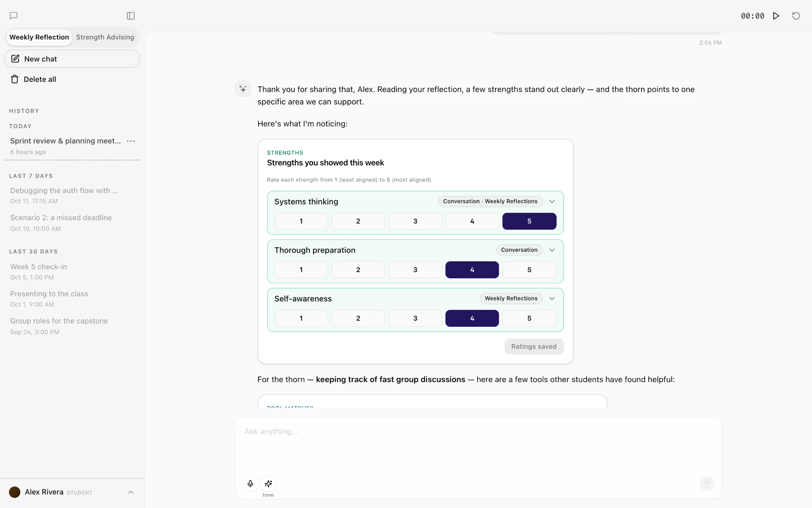Start the timer with the play icon
The height and width of the screenshot is (508, 812).
coord(776,16)
